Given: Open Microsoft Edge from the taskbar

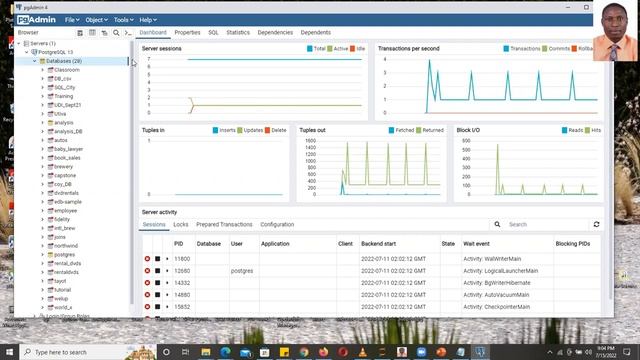Looking at the screenshot, I should pos(225,352).
